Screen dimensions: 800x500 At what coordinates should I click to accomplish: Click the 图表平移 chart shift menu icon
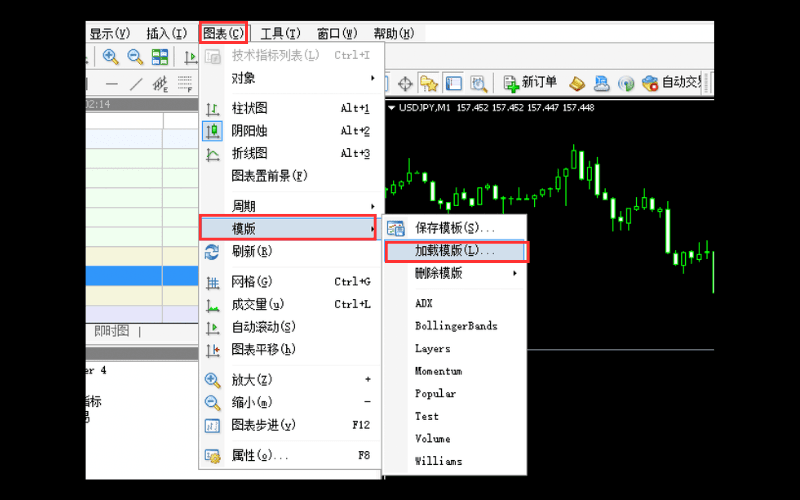[213, 350]
